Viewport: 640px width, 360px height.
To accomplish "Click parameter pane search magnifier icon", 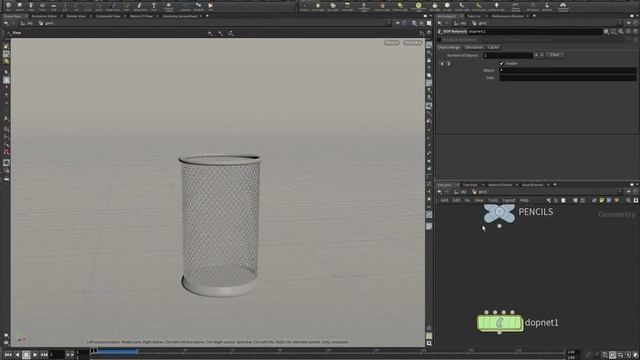I will pos(621,31).
